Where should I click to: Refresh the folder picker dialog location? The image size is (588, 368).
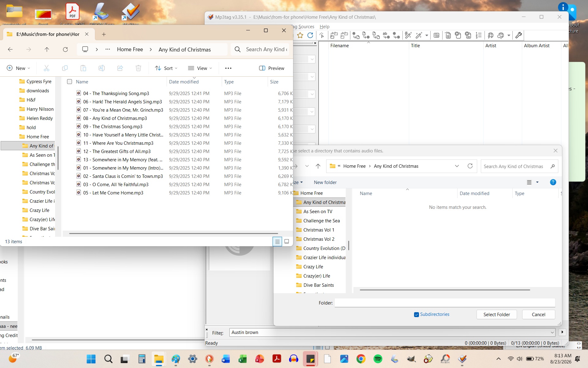click(x=470, y=166)
